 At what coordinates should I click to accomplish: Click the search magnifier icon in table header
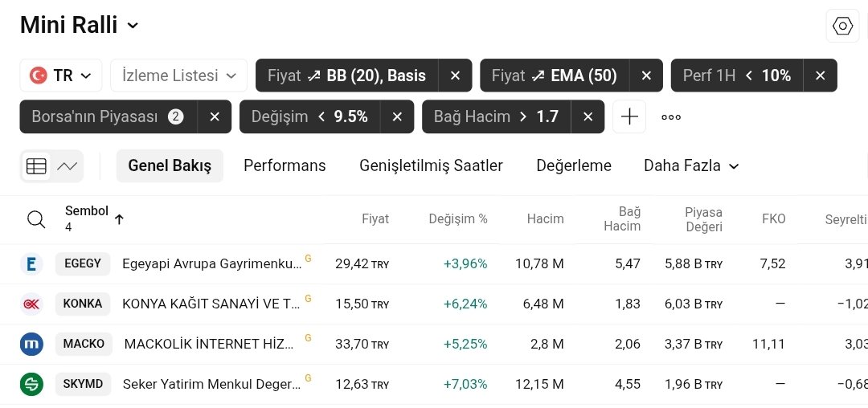pos(36,219)
